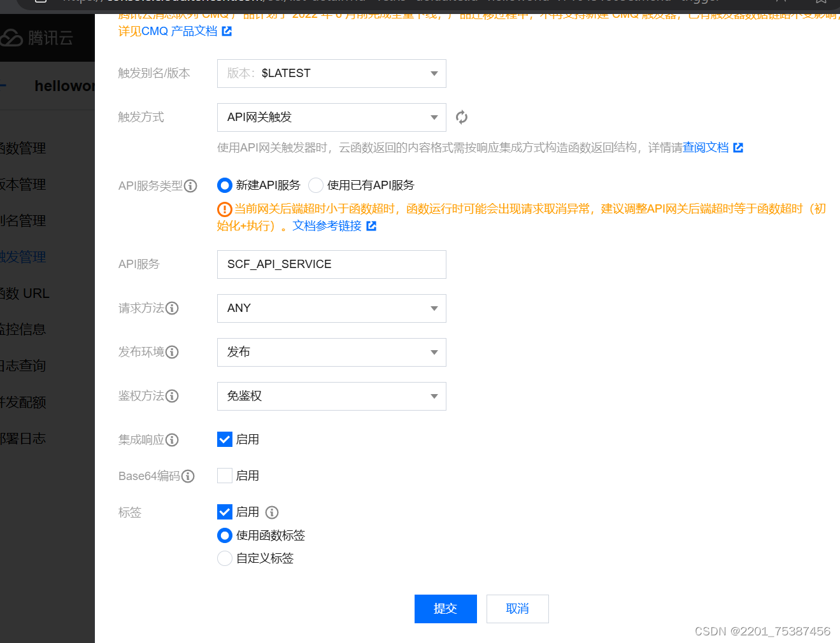Choose 使用函数标签 radio button

click(x=225, y=535)
